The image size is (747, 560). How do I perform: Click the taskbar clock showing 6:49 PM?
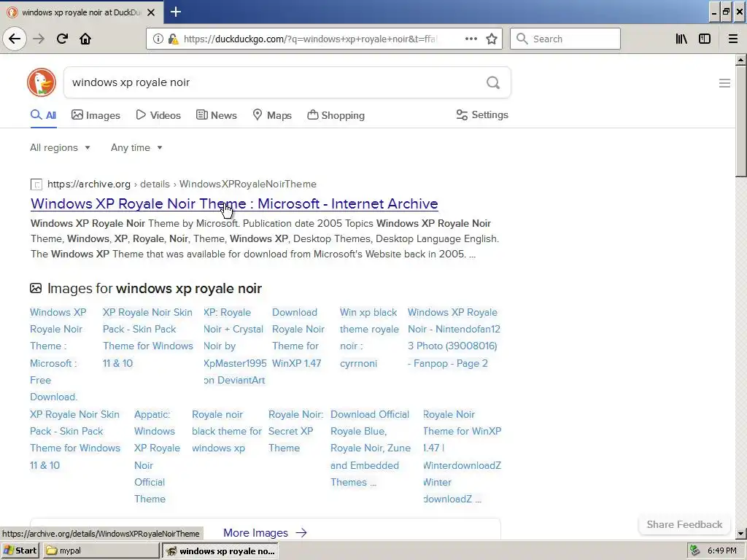click(722, 551)
